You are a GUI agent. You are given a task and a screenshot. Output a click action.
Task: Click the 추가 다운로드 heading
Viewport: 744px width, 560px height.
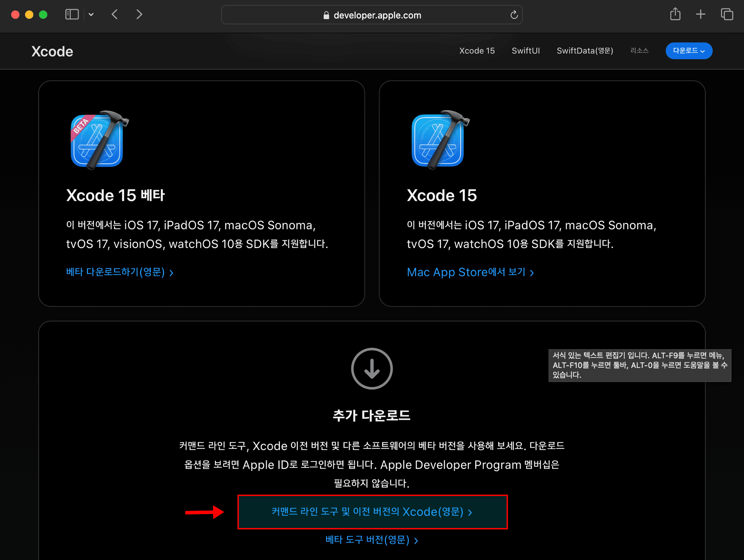(x=372, y=415)
